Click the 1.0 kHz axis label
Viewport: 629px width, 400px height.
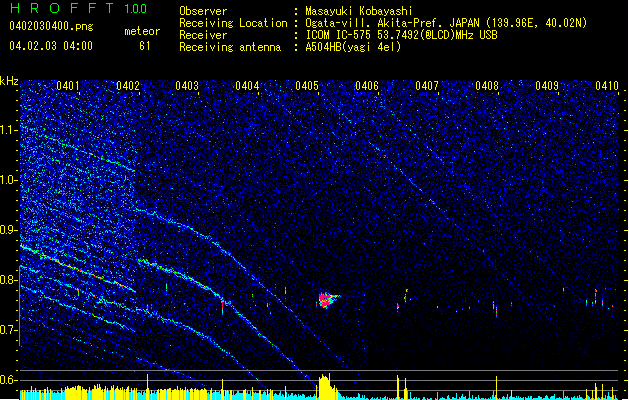click(x=8, y=181)
